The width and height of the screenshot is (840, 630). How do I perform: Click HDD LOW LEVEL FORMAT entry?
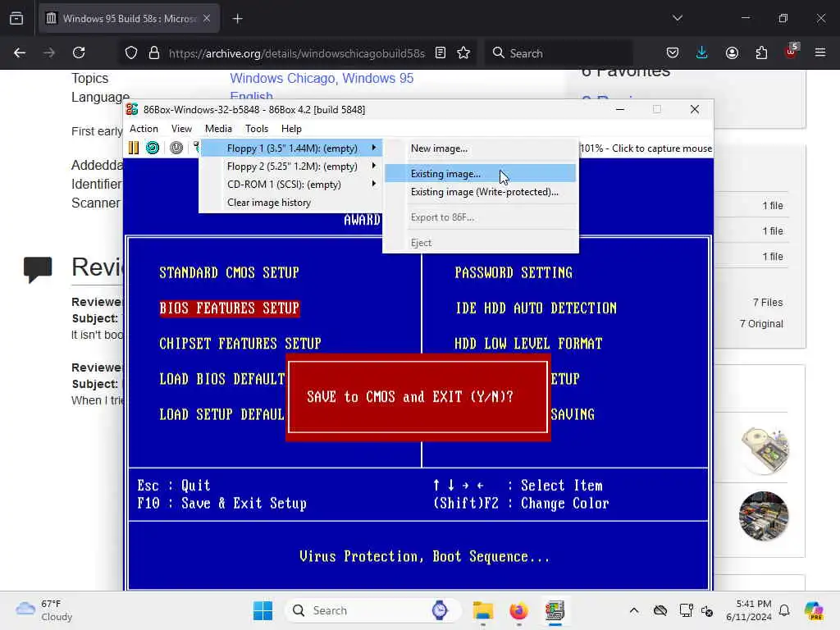pos(528,344)
